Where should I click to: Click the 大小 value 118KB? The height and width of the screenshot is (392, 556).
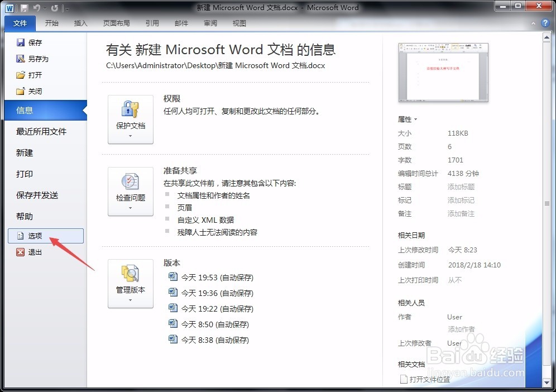click(458, 133)
